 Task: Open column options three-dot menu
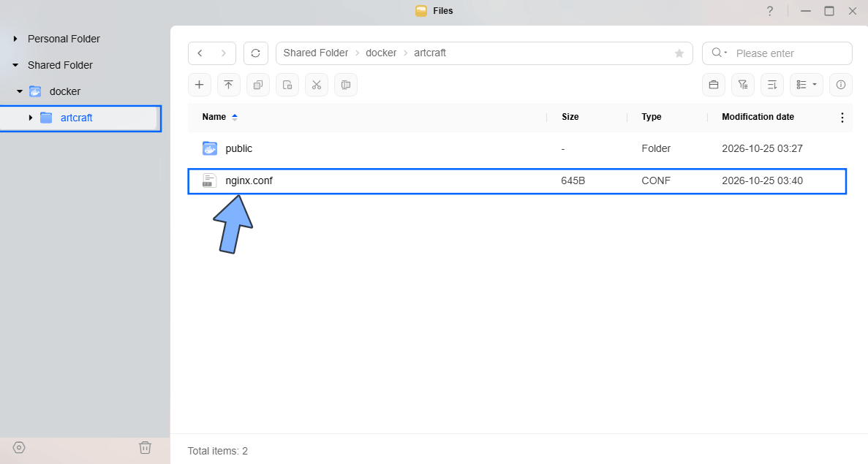(x=842, y=117)
